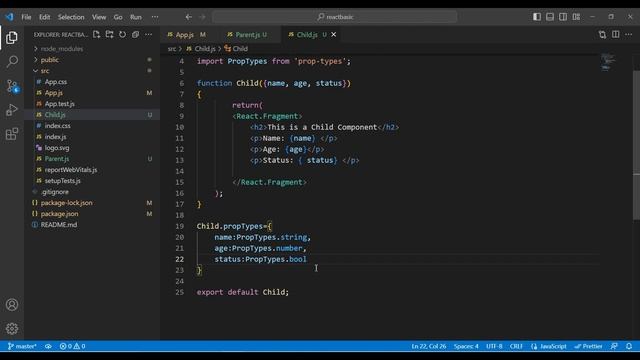Open the hidden menus ellipsis after Run
Screen dimensions: 640x360
155,17
